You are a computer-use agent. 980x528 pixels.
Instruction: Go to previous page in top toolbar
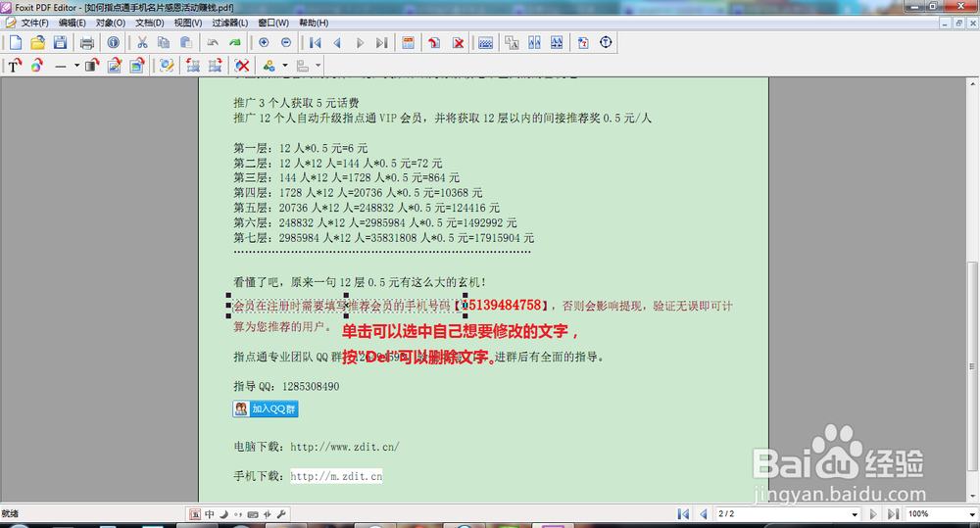[337, 42]
